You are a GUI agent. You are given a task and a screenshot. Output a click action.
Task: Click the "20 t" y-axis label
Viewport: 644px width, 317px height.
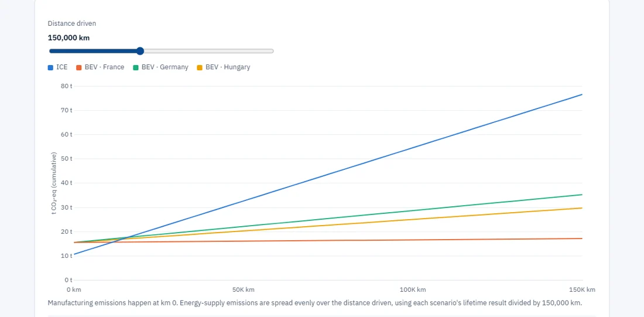point(67,231)
